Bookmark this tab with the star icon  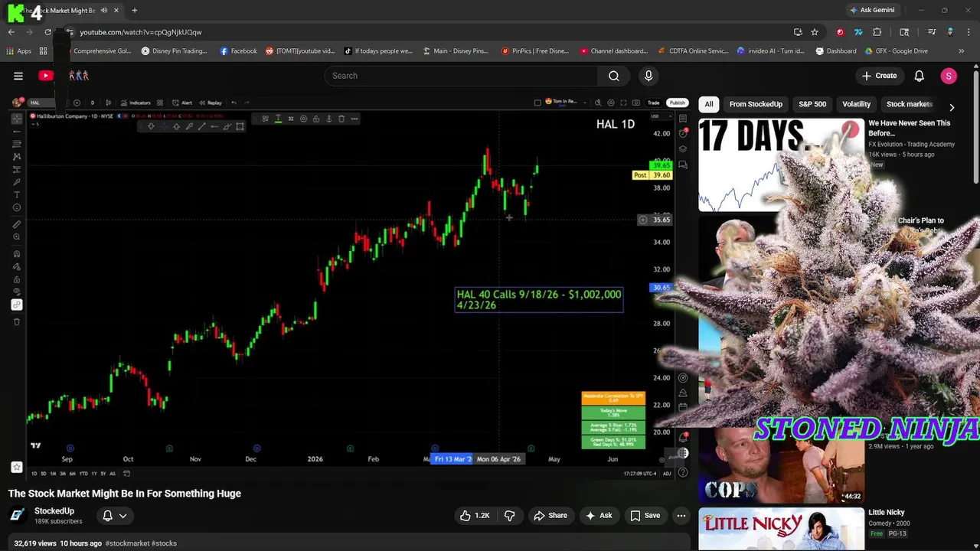(815, 32)
